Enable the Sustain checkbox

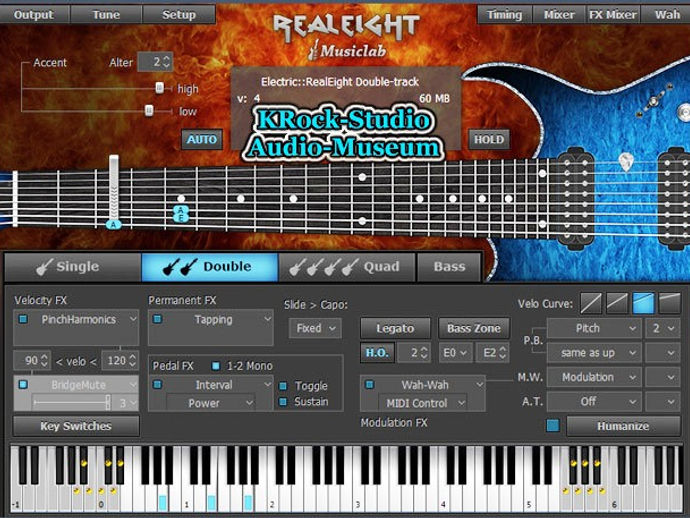click(283, 401)
